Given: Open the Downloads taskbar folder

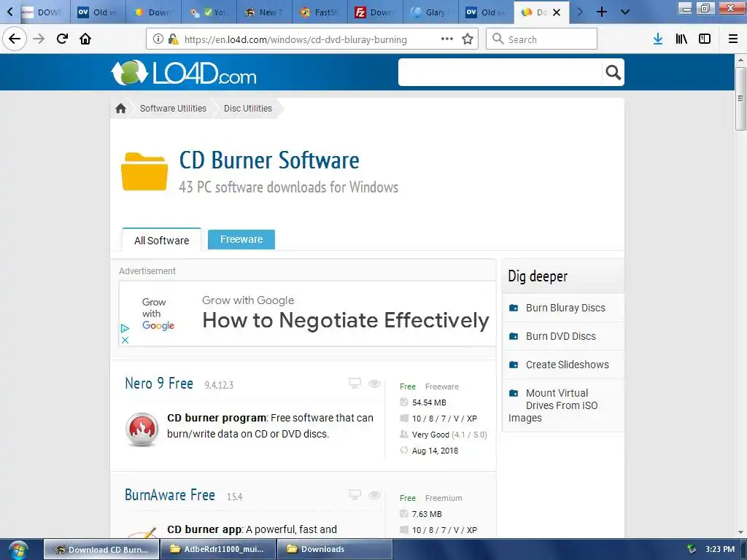Looking at the screenshot, I should click(x=335, y=550).
